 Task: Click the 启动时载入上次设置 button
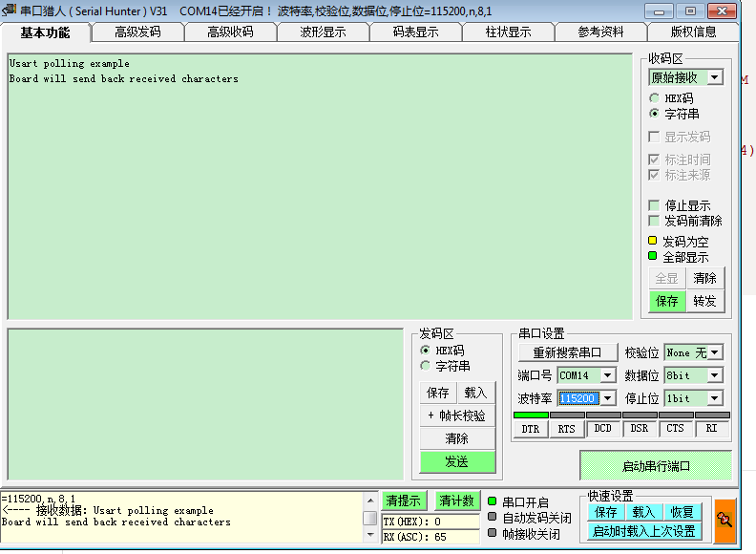point(644,532)
